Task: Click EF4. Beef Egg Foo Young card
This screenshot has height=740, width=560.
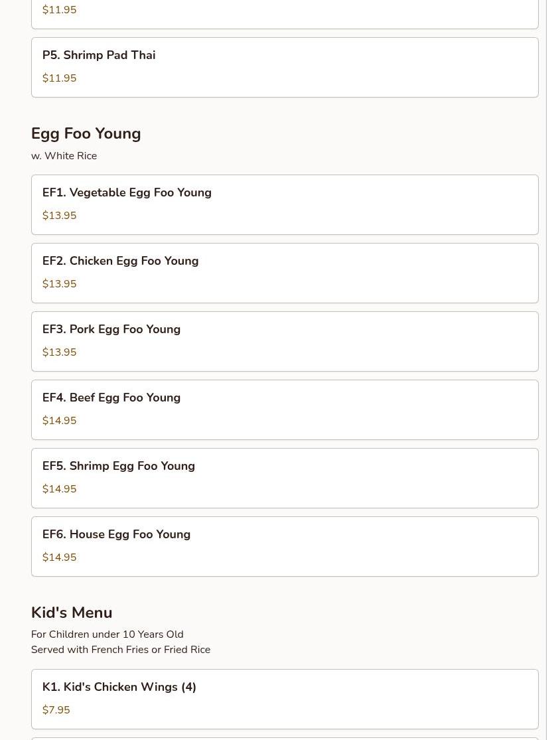Action: (285, 410)
